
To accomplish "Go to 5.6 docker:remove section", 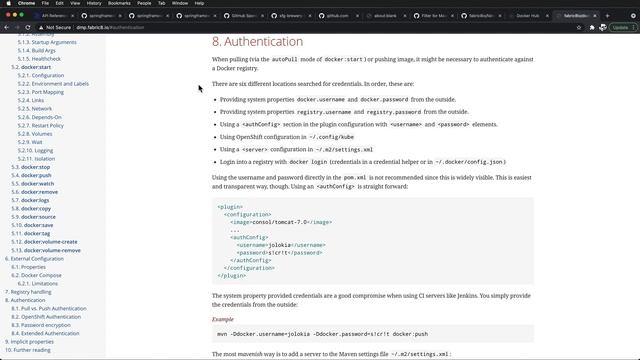I will point(35,192).
